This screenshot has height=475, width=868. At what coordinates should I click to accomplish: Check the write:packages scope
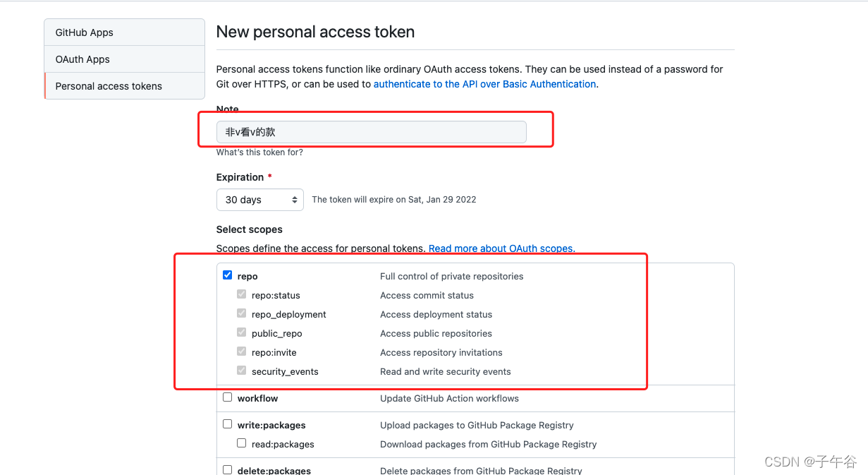coord(227,424)
